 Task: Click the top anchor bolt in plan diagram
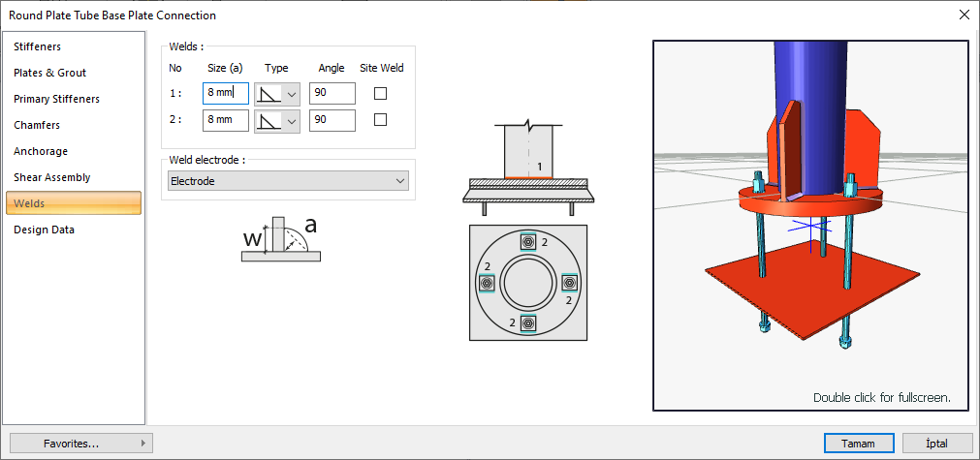(527, 242)
